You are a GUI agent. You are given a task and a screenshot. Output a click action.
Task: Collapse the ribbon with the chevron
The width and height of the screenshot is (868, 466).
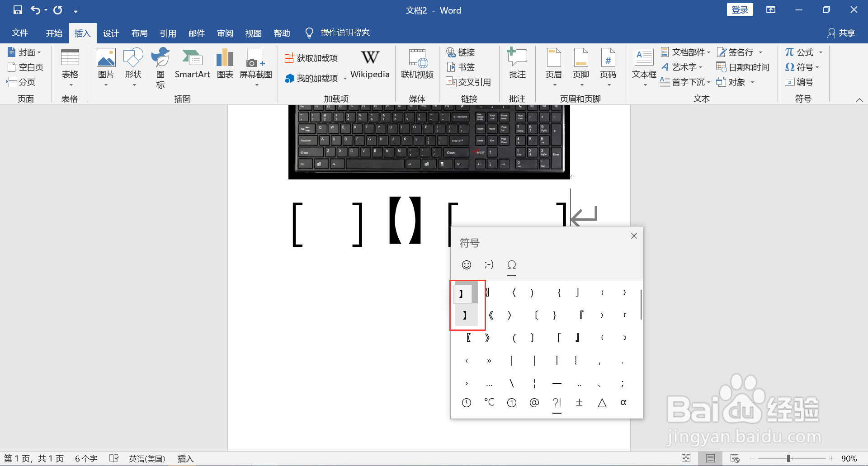[859, 100]
